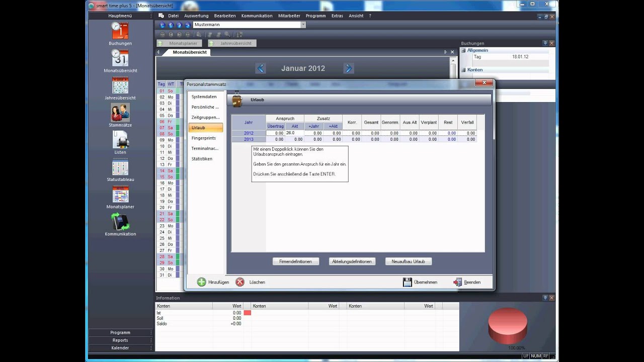
Task: Go to next employee blue arrow
Action: point(179,25)
